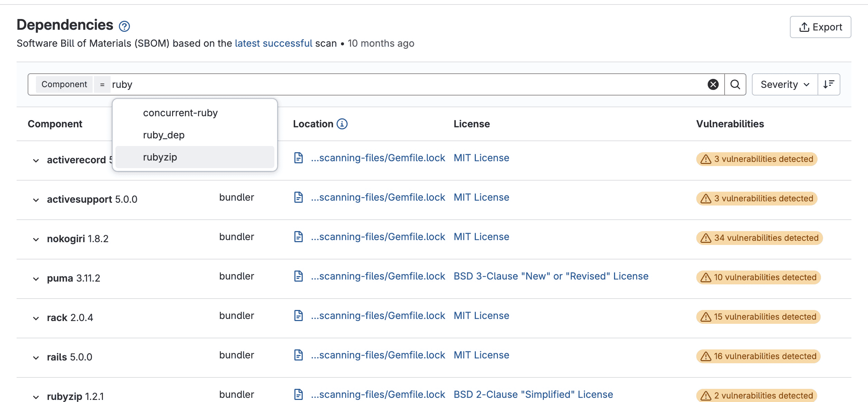Open the file icon beside nokogiri's Gemfile.lock
This screenshot has width=868, height=402.
tap(299, 237)
